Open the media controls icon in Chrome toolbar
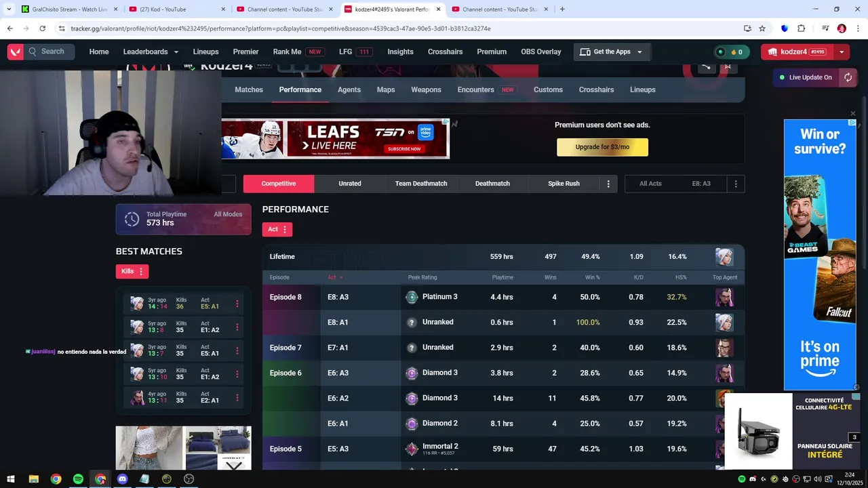 pyautogui.click(x=825, y=28)
